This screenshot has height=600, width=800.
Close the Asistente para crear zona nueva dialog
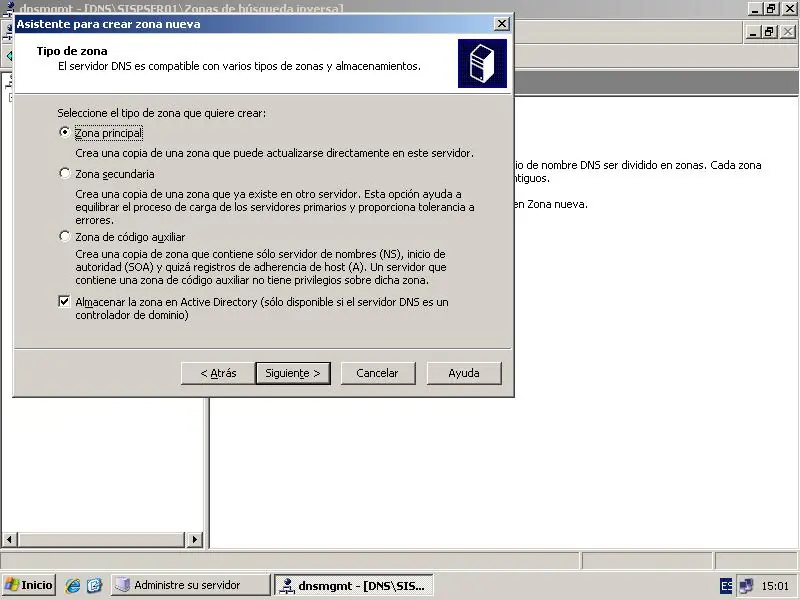tap(502, 23)
